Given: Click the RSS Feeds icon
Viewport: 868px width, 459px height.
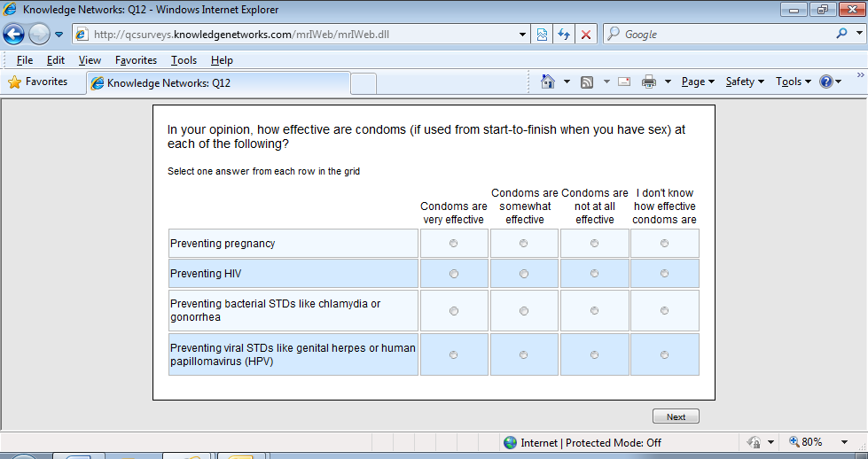Looking at the screenshot, I should pyautogui.click(x=587, y=82).
